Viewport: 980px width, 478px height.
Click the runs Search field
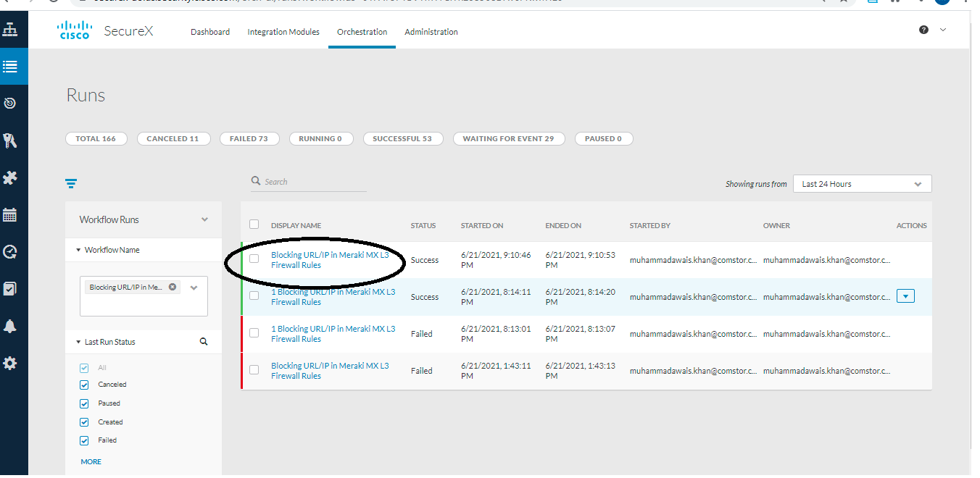point(309,182)
